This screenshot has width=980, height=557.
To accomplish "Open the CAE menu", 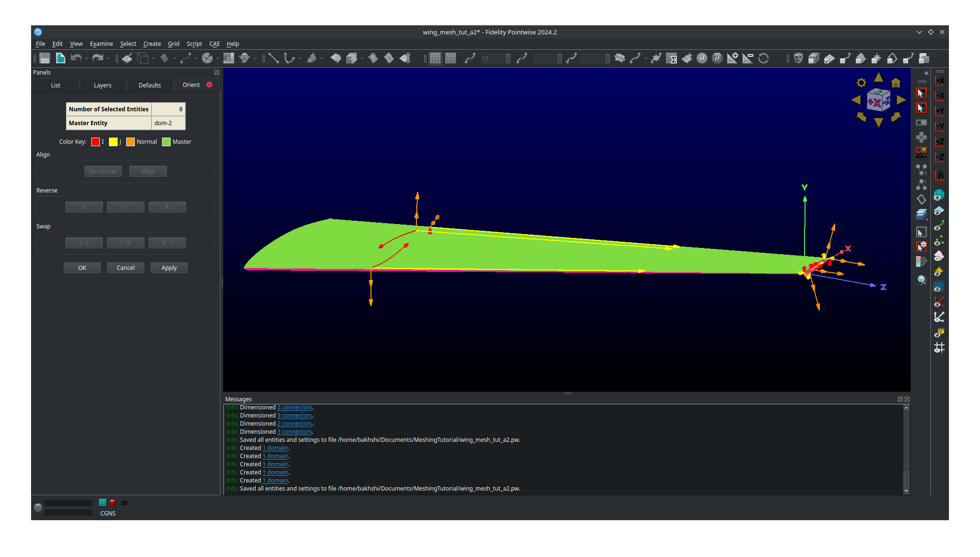I will click(214, 43).
